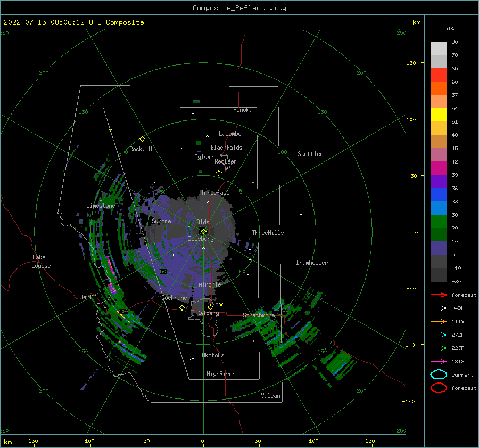Click the km unit label at top right
This screenshot has height=448, width=479.
(416, 22)
